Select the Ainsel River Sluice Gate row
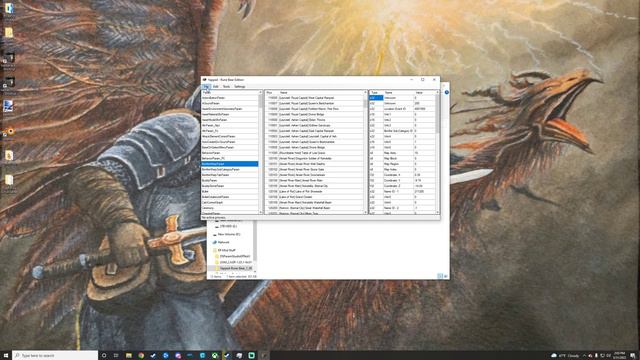The height and width of the screenshot is (360, 640). point(314,169)
